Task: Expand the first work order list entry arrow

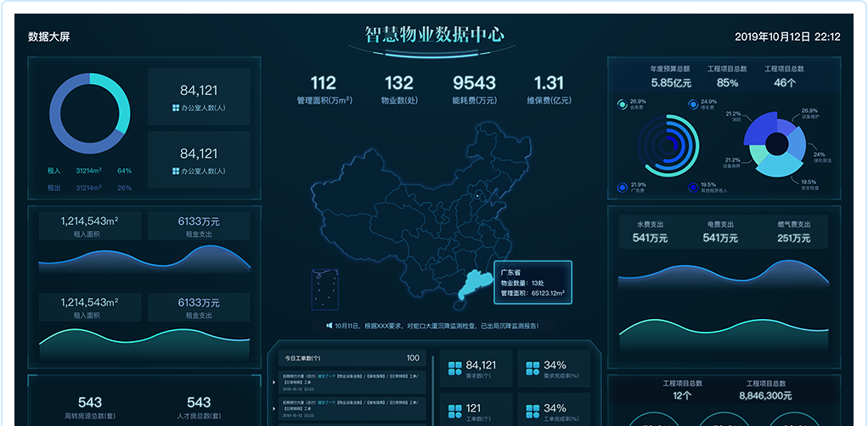Action: coord(274,382)
